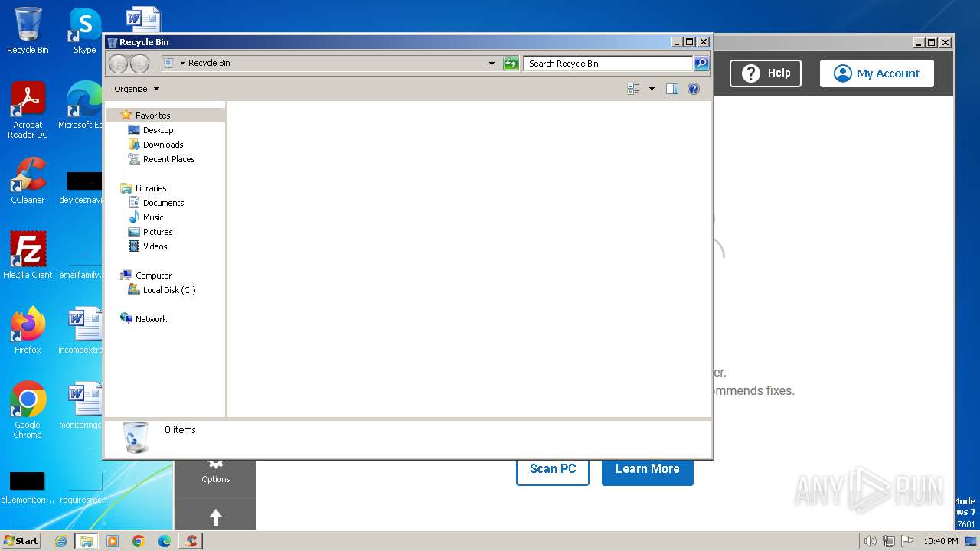Click the Search Recycle Bin field
Screen dimensions: 980x551
(608, 64)
